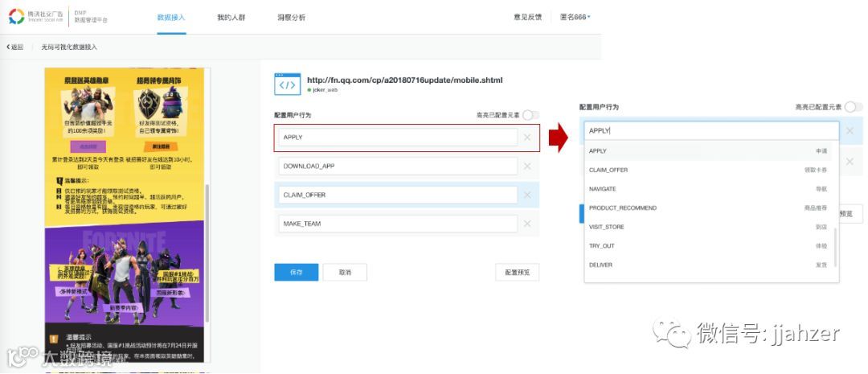Click the purple button in page preview
This screenshot has width=868, height=374.
click(88, 146)
